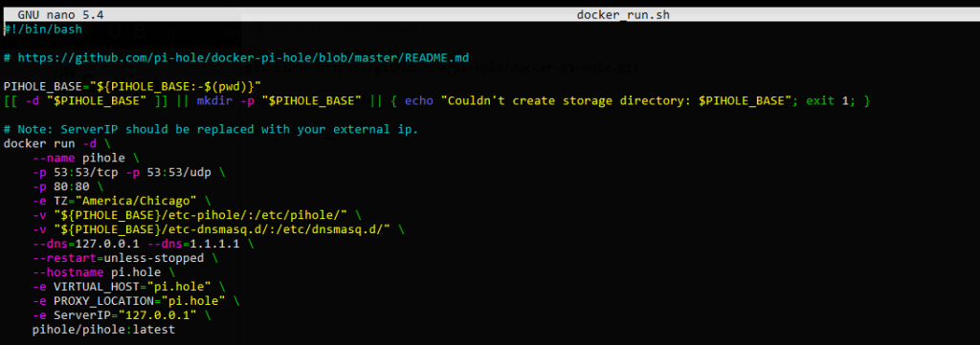Click the --name pihole option

tap(78, 158)
